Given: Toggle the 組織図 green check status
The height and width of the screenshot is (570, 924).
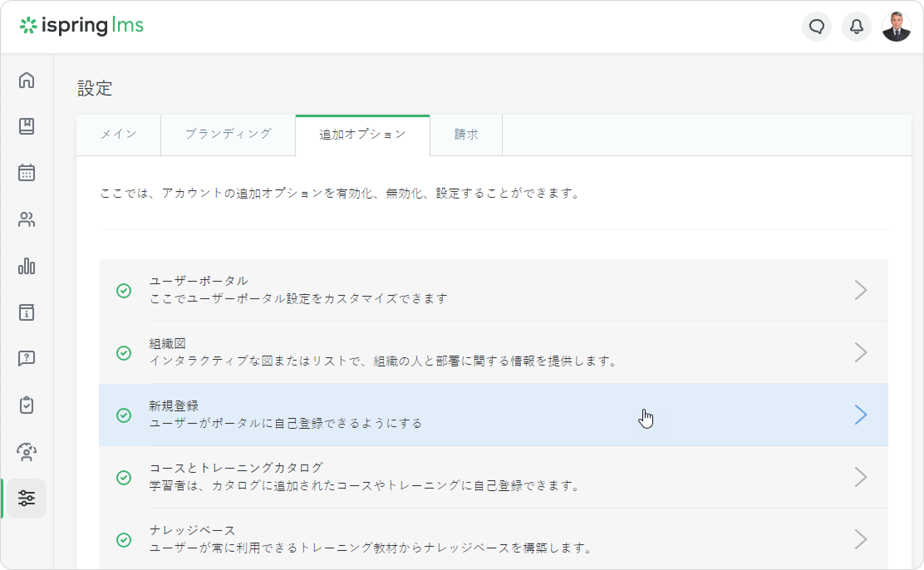Looking at the screenshot, I should (124, 353).
